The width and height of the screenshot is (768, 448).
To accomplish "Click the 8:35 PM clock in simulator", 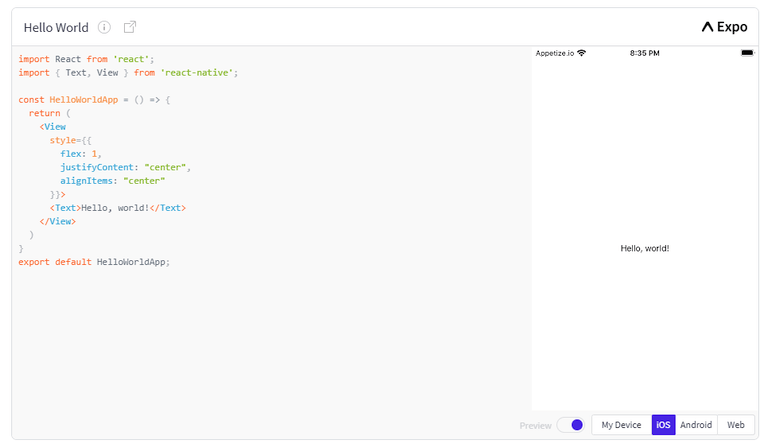I will click(x=645, y=53).
